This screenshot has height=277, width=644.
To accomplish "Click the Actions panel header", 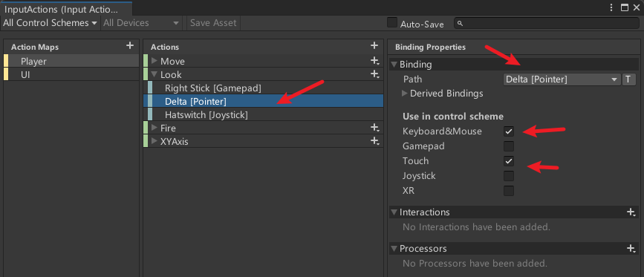I will tap(165, 48).
